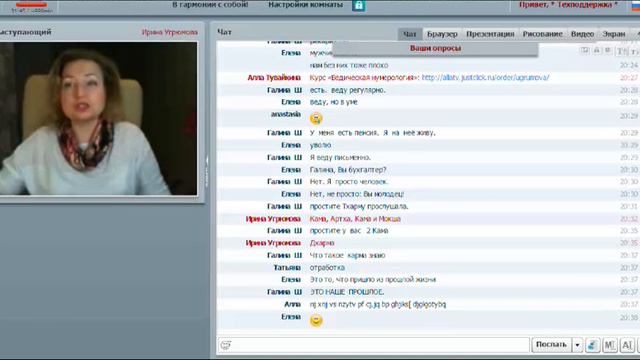Image resolution: width=640 pixels, height=360 pixels.
Task: Open the "Ваши опросы" polls button
Action: (435, 48)
